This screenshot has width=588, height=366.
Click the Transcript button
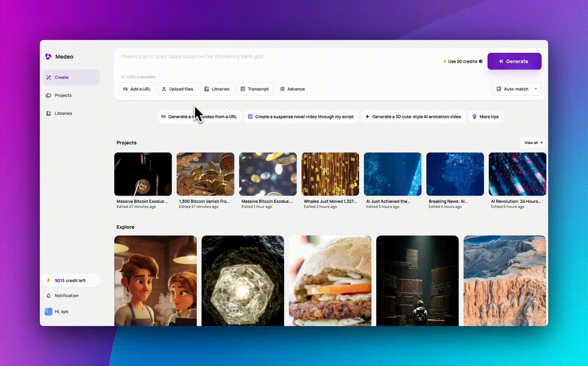[x=255, y=89]
